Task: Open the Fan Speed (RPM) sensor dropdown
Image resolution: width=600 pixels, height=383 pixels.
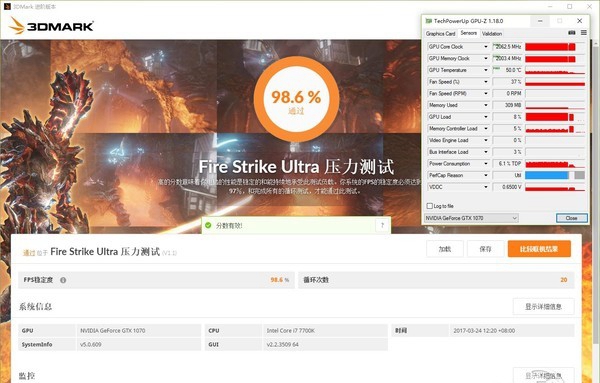Action: [x=486, y=93]
